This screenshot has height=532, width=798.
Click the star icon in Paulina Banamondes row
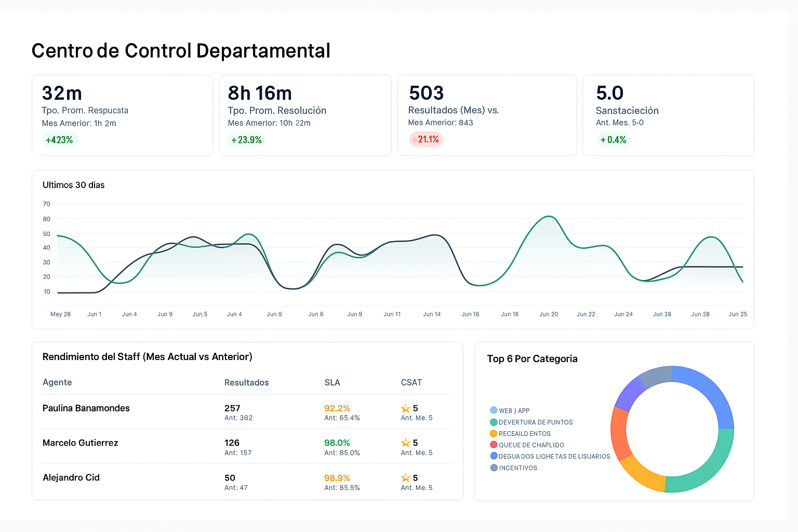[x=406, y=408]
